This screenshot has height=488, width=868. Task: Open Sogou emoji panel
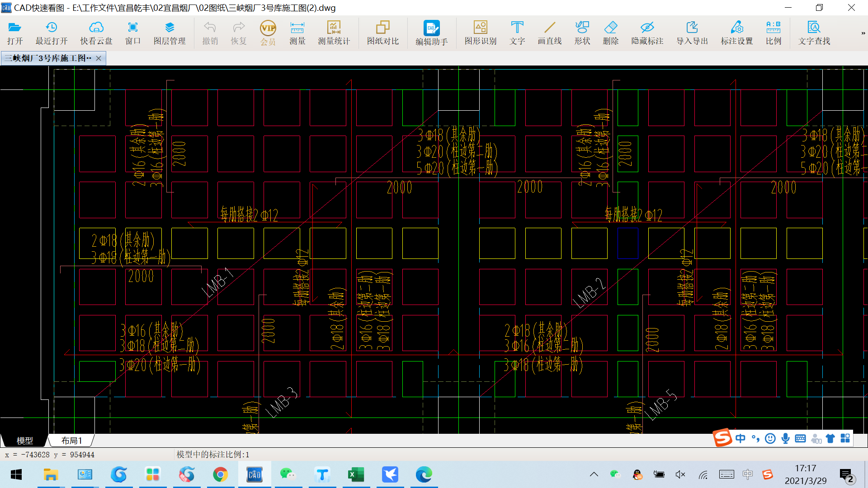(x=770, y=438)
